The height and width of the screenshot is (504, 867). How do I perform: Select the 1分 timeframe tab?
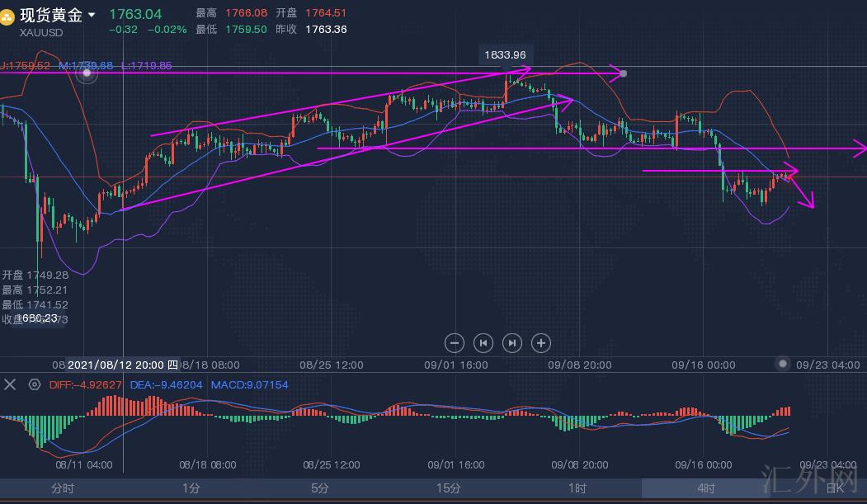pos(191,488)
